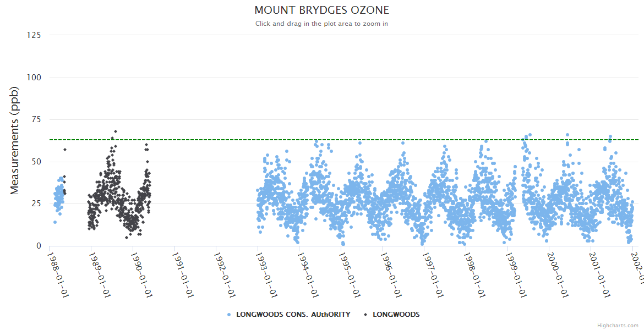Open the Highcharts.com credit link
The image size is (644, 330).
pos(618,326)
